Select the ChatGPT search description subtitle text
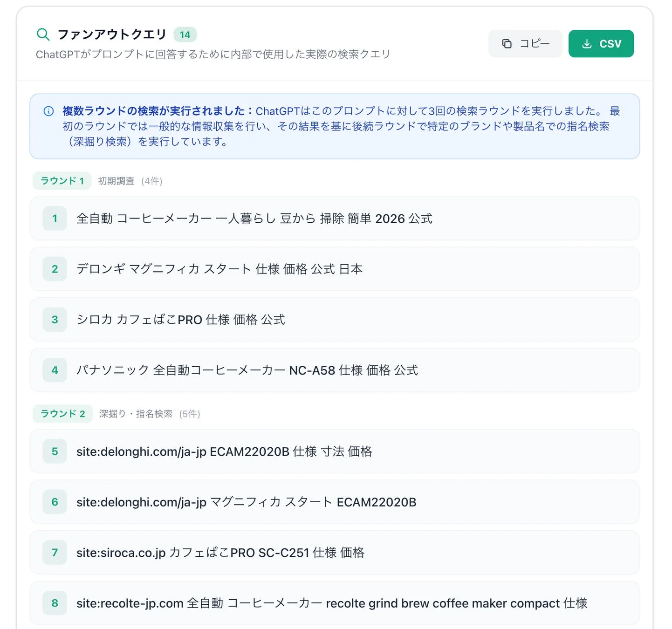Screen dimensions: 672x629 pyautogui.click(x=213, y=54)
